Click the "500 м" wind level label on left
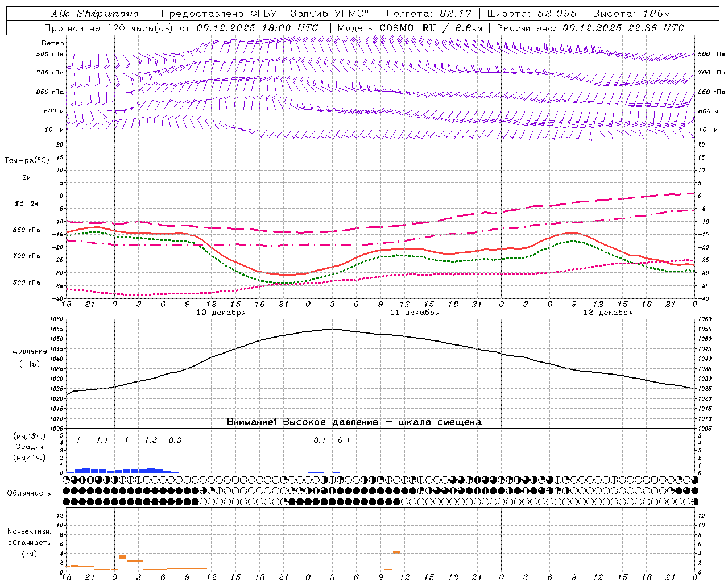The image size is (728, 582). pos(54,111)
